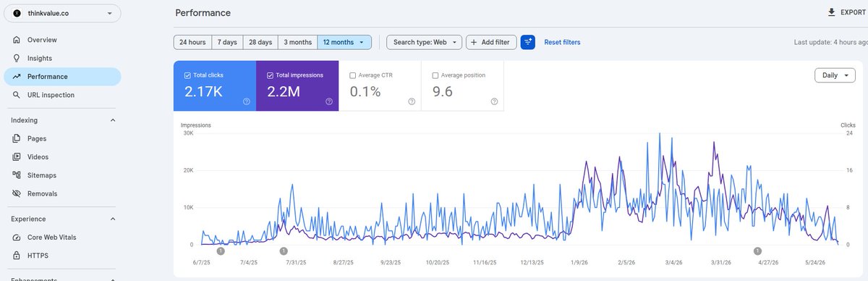The image size is (868, 281).
Task: Select the 3 months range tab
Action: [x=298, y=42]
